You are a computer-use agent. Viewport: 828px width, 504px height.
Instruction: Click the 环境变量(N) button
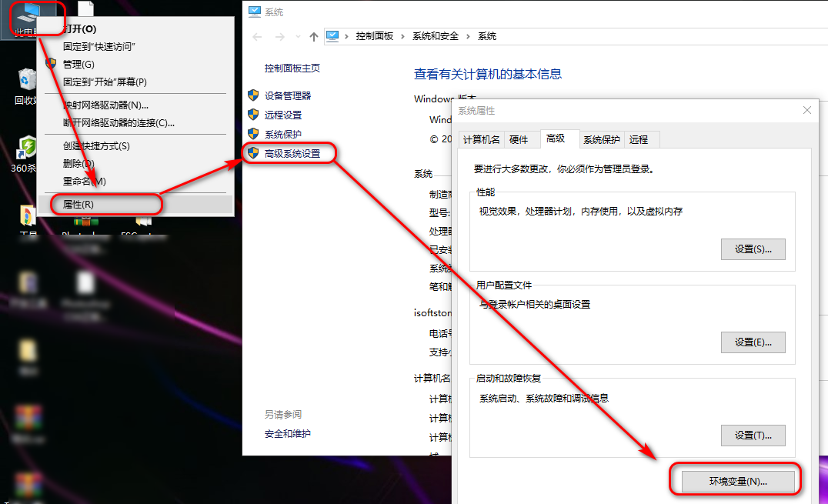pos(736,480)
